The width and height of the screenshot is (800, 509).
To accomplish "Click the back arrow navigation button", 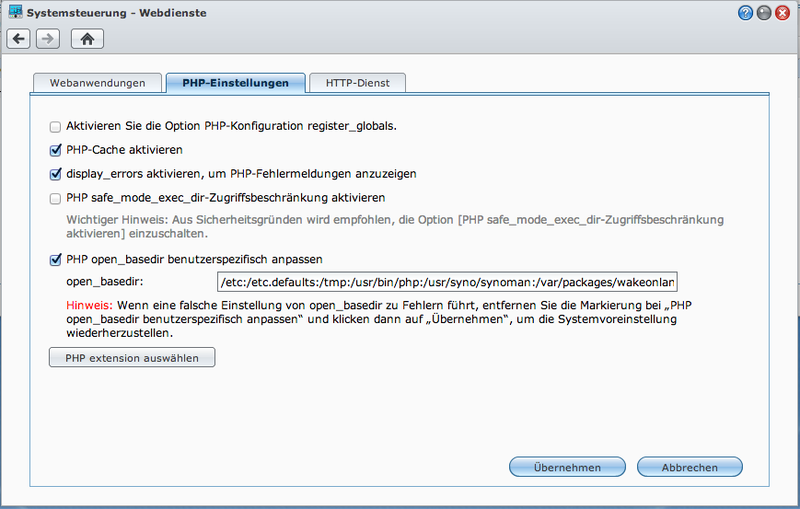I will pos(19,39).
